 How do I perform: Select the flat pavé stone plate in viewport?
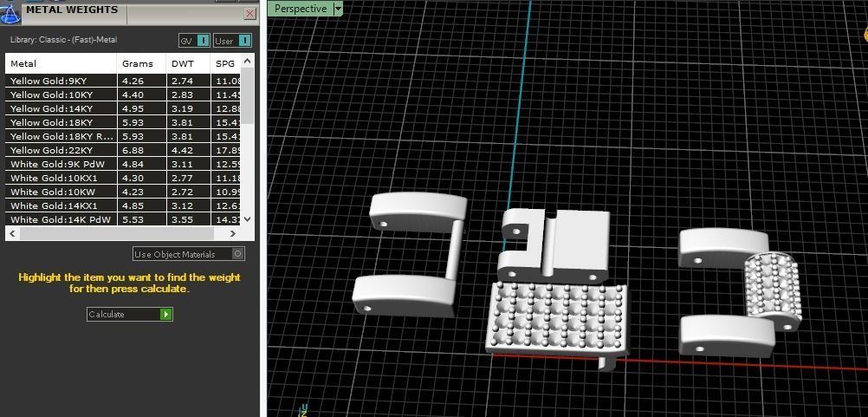point(558,318)
